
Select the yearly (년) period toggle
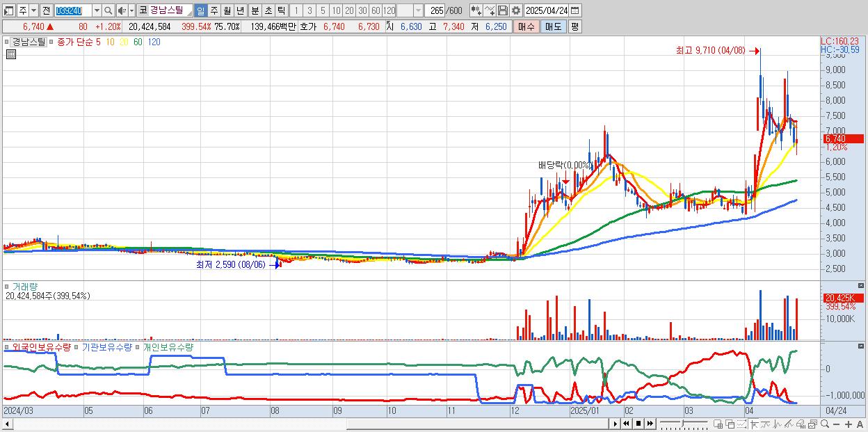pos(240,10)
